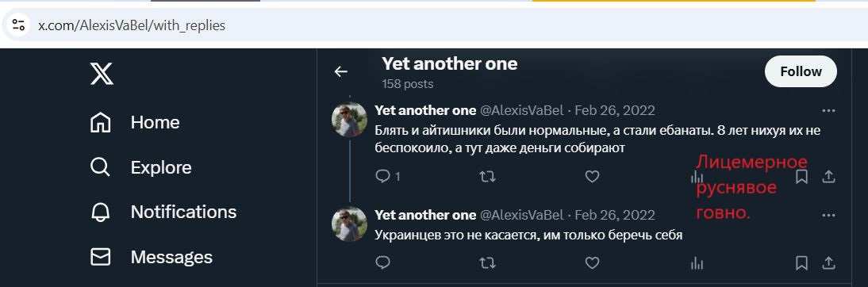Follow the Yet another one account
The width and height of the screenshot is (868, 287).
801,71
